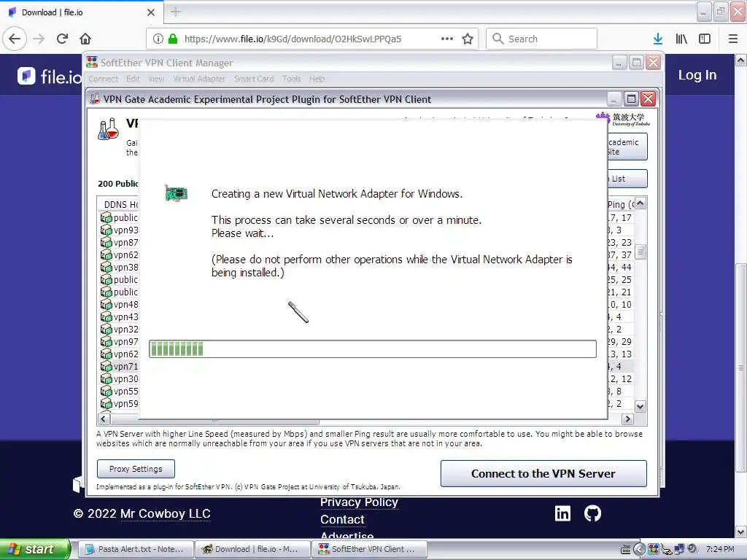
Task: Open Proxy Settings
Action: click(x=136, y=469)
